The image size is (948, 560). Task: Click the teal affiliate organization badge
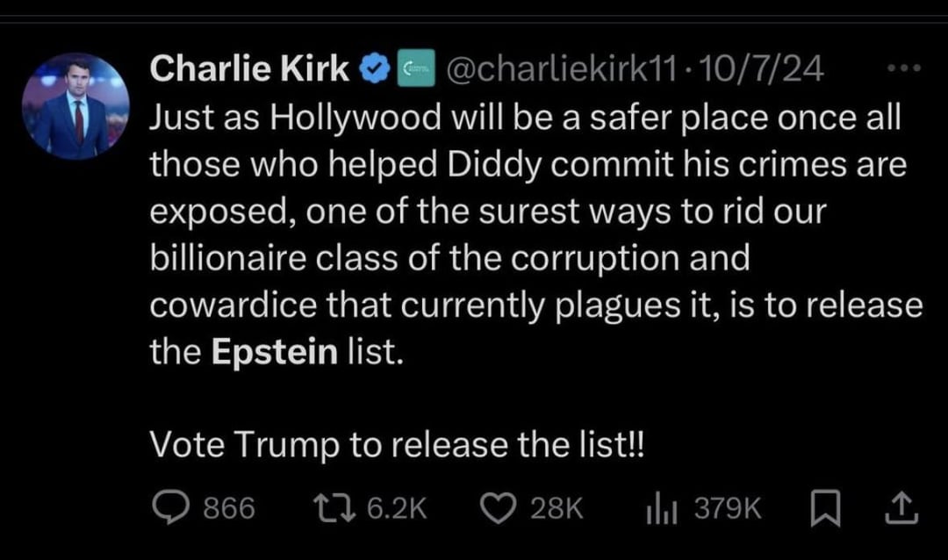416,68
